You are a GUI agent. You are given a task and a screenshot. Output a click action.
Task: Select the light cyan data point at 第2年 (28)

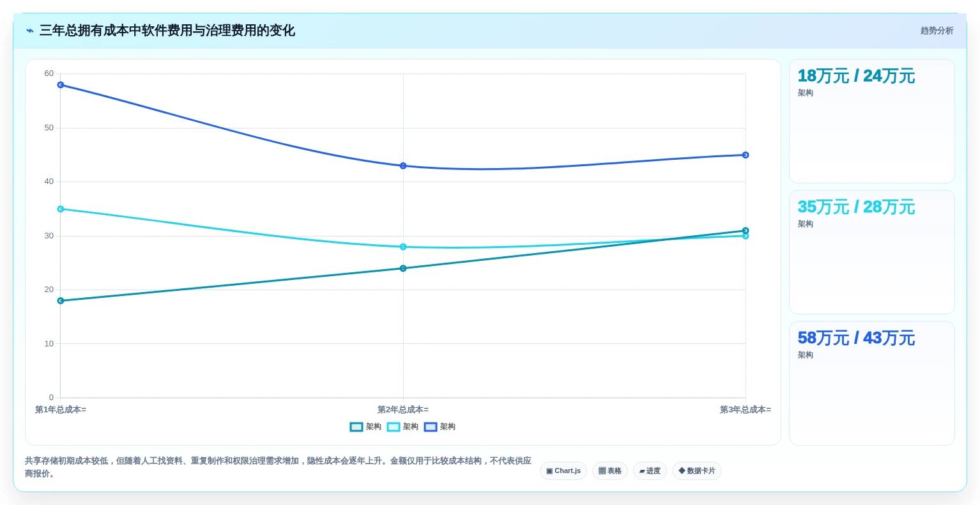point(403,247)
